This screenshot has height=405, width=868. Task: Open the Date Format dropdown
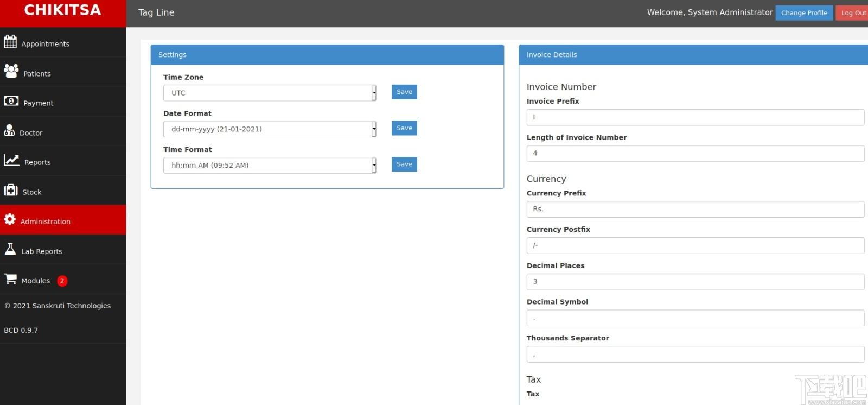pyautogui.click(x=270, y=129)
